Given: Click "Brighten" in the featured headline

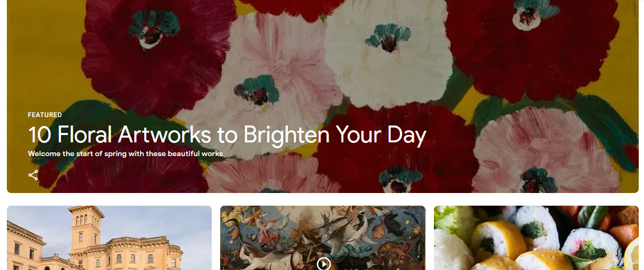Looking at the screenshot, I should [x=287, y=135].
